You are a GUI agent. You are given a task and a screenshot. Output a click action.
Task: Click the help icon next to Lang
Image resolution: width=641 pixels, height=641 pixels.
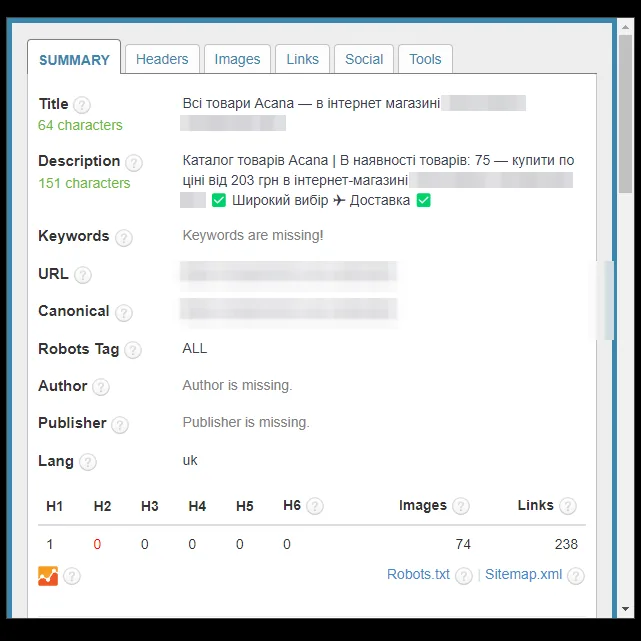(x=87, y=462)
